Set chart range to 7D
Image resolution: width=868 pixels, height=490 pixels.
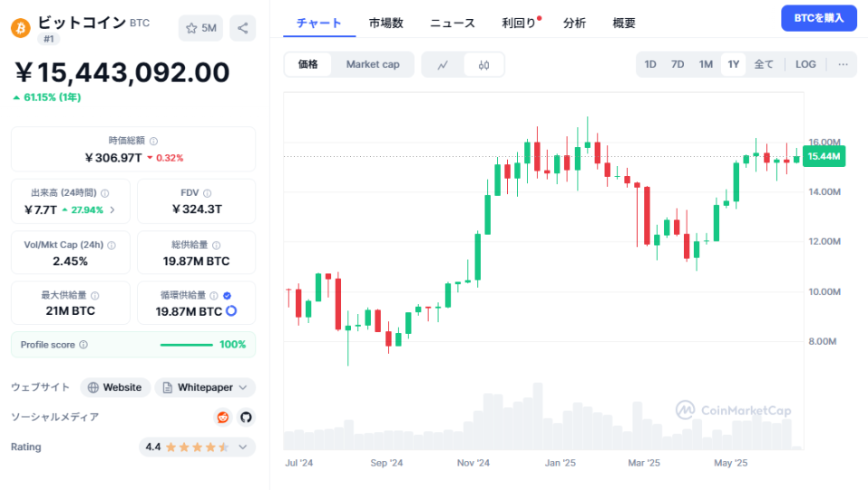pyautogui.click(x=678, y=64)
